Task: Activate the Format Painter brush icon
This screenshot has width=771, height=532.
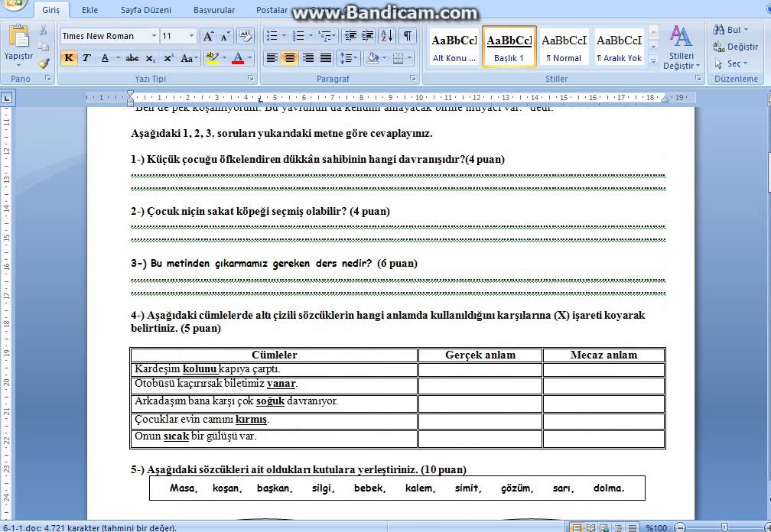Action: (44, 63)
